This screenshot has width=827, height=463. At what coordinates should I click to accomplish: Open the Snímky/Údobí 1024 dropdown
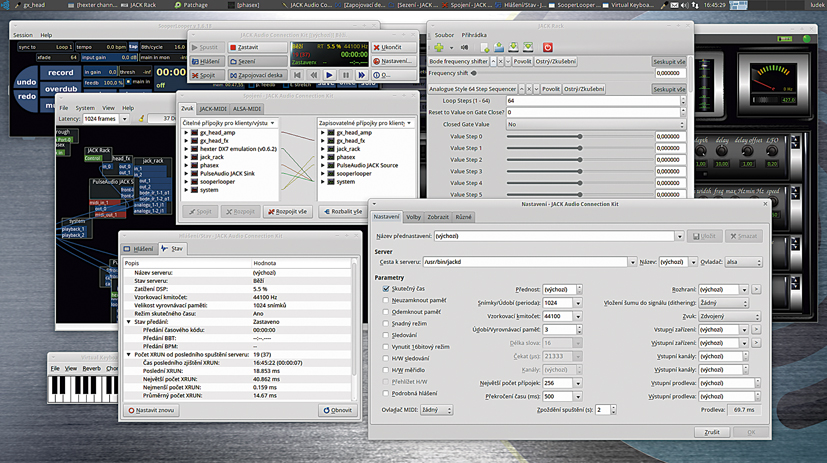pos(578,303)
